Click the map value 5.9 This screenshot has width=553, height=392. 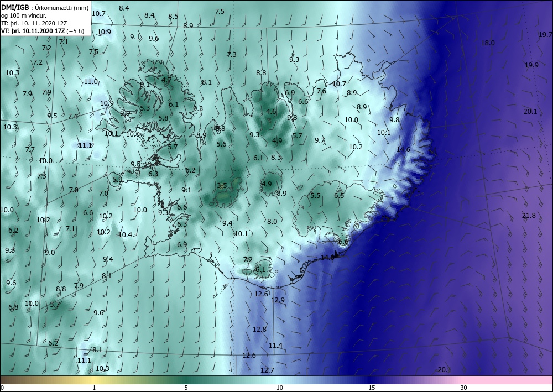[117, 180]
